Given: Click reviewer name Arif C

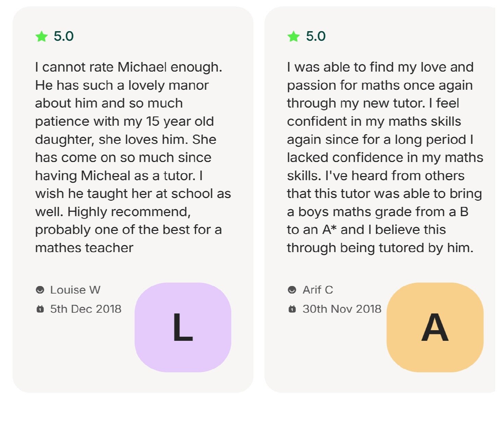Looking at the screenshot, I should [318, 290].
